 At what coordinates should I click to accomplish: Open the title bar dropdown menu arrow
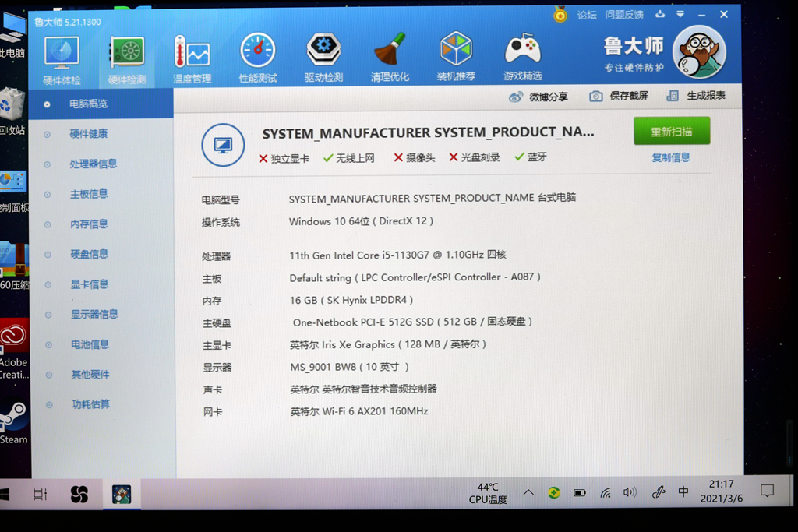(x=680, y=14)
